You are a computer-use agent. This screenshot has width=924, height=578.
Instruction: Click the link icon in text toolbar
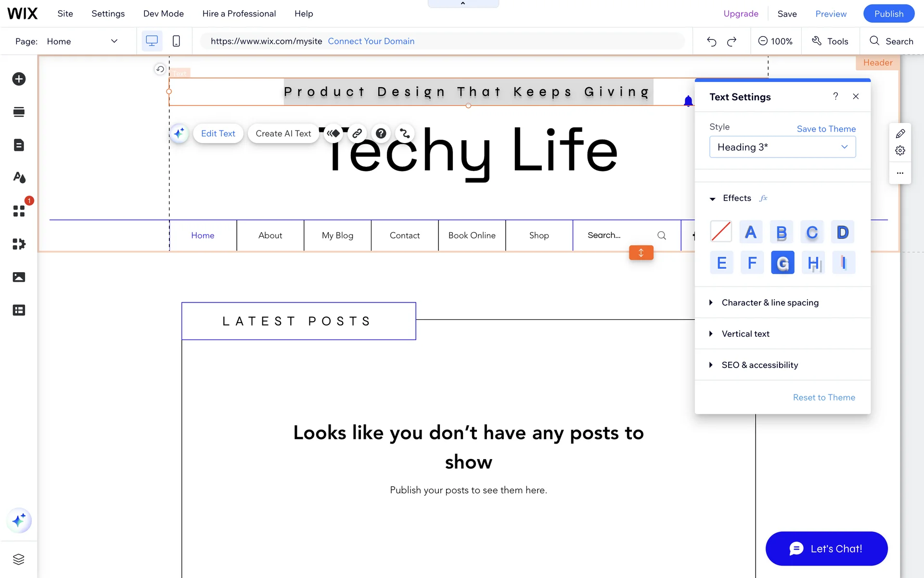[357, 133]
